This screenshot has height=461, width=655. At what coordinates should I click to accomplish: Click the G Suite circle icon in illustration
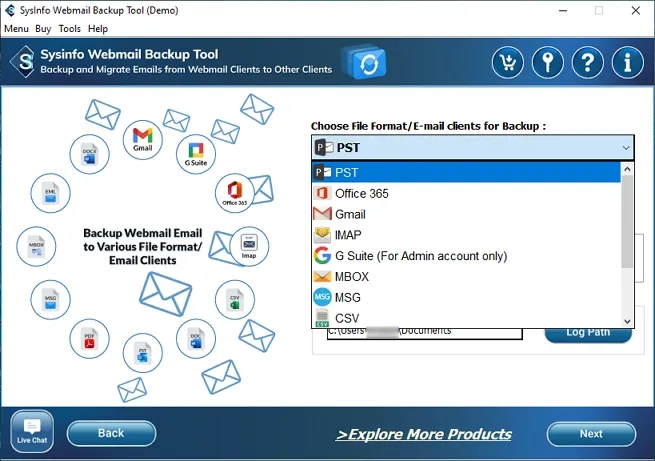click(x=196, y=154)
